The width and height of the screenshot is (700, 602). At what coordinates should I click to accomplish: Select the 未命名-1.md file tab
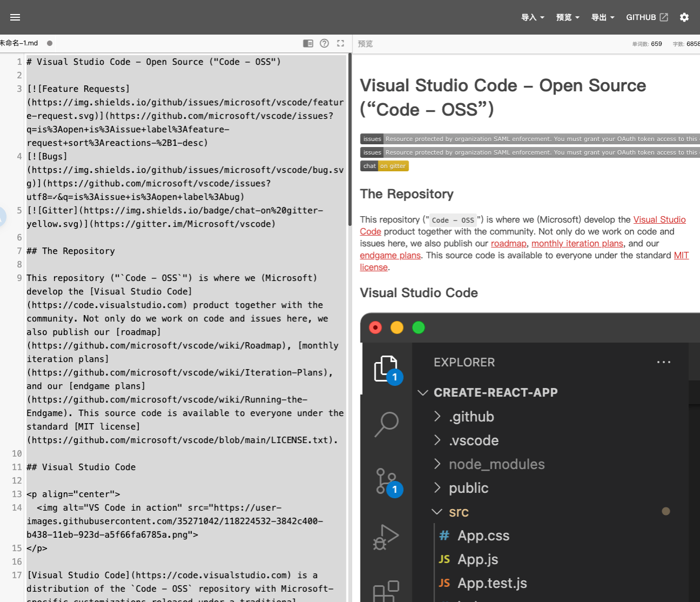[x=19, y=43]
